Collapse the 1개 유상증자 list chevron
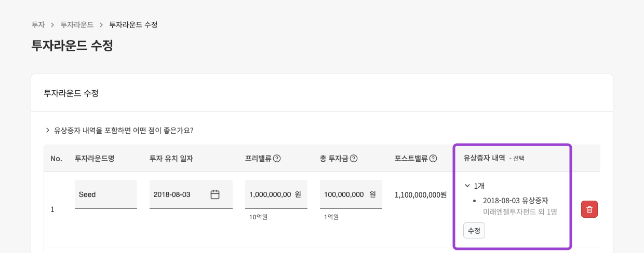Screen dimensions: 644x253 click(467, 186)
